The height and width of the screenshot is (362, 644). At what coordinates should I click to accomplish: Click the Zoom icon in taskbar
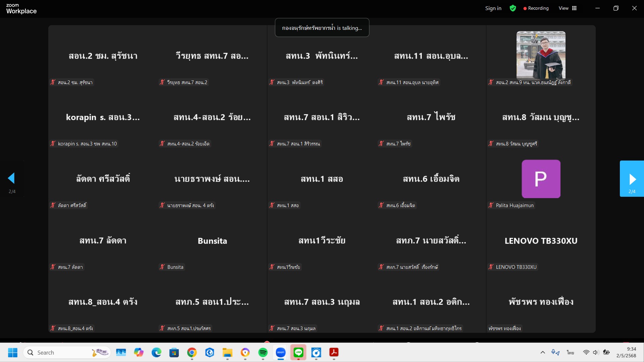coord(280,353)
